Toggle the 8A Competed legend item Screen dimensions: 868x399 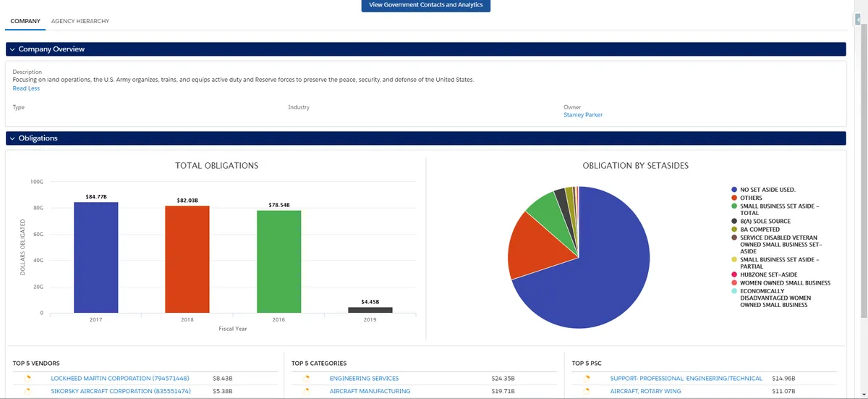tap(755, 229)
